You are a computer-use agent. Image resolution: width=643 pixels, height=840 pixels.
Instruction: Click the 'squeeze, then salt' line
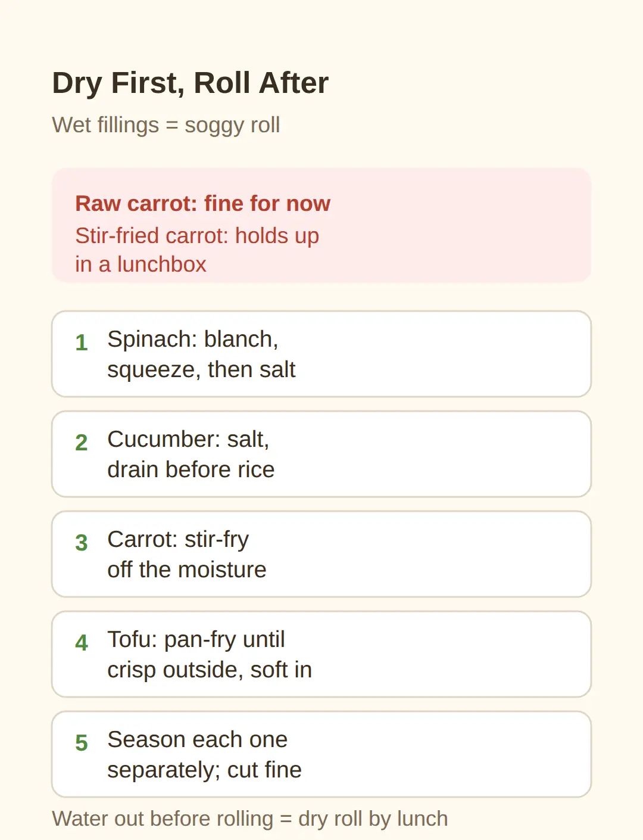pos(201,370)
